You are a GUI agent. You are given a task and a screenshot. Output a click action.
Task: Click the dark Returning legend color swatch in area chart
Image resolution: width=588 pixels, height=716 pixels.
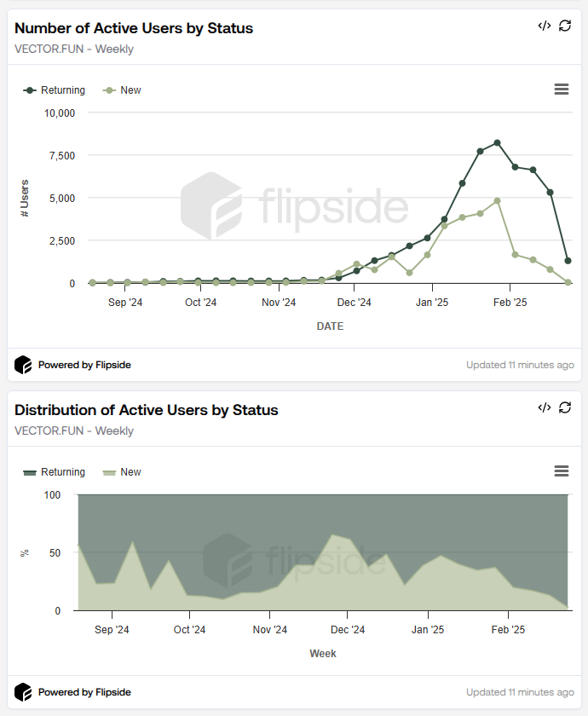pyautogui.click(x=31, y=472)
